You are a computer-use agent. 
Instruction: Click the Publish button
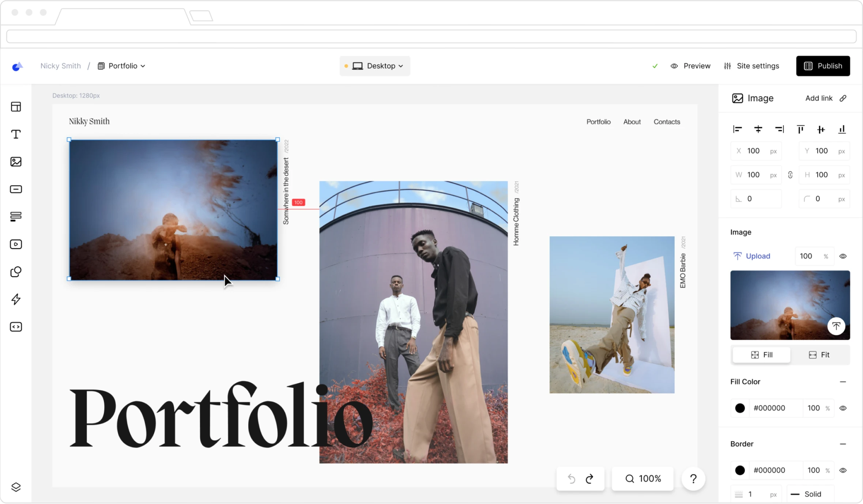(x=823, y=66)
